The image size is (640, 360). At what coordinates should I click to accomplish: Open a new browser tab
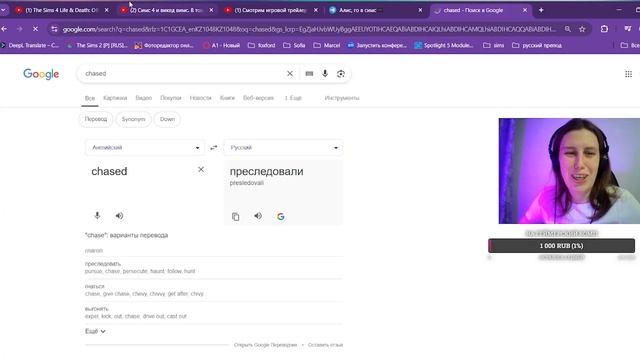click(x=541, y=10)
